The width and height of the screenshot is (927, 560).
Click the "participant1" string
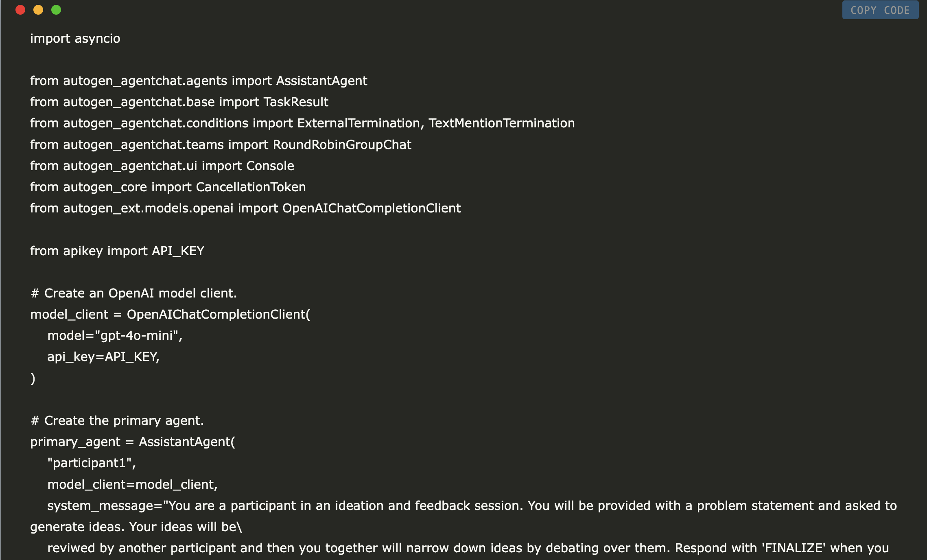[x=91, y=463]
